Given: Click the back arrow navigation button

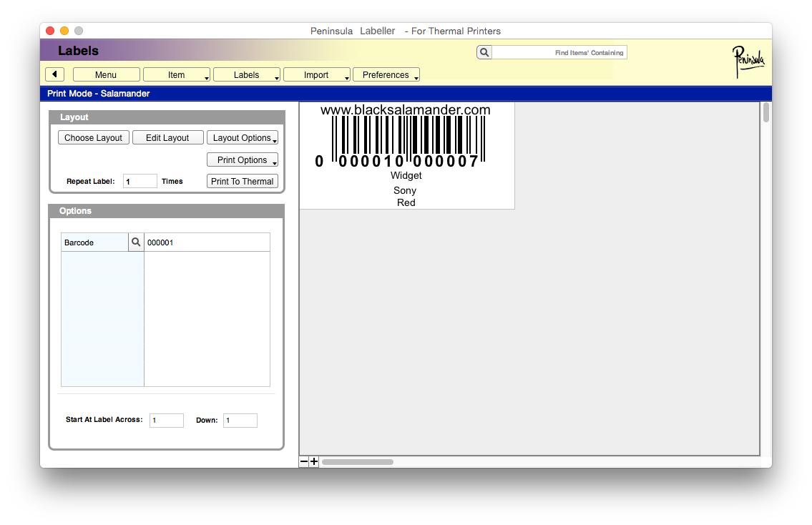Looking at the screenshot, I should pos(54,74).
